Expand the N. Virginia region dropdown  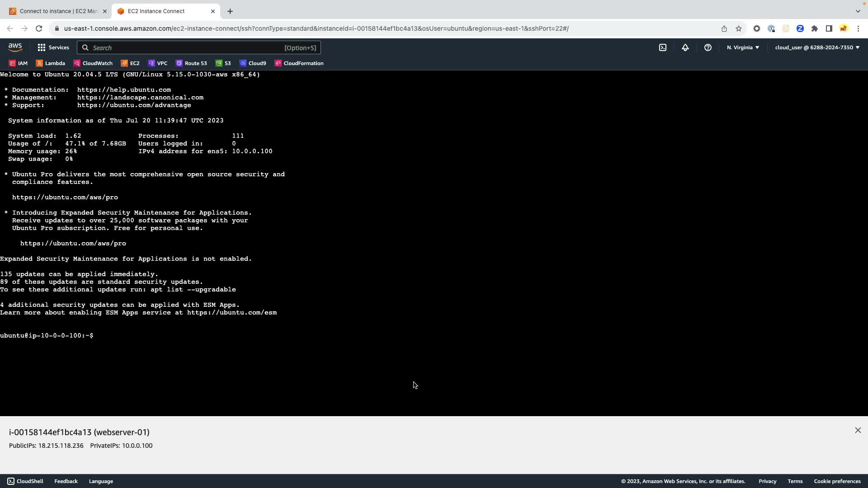pyautogui.click(x=743, y=47)
